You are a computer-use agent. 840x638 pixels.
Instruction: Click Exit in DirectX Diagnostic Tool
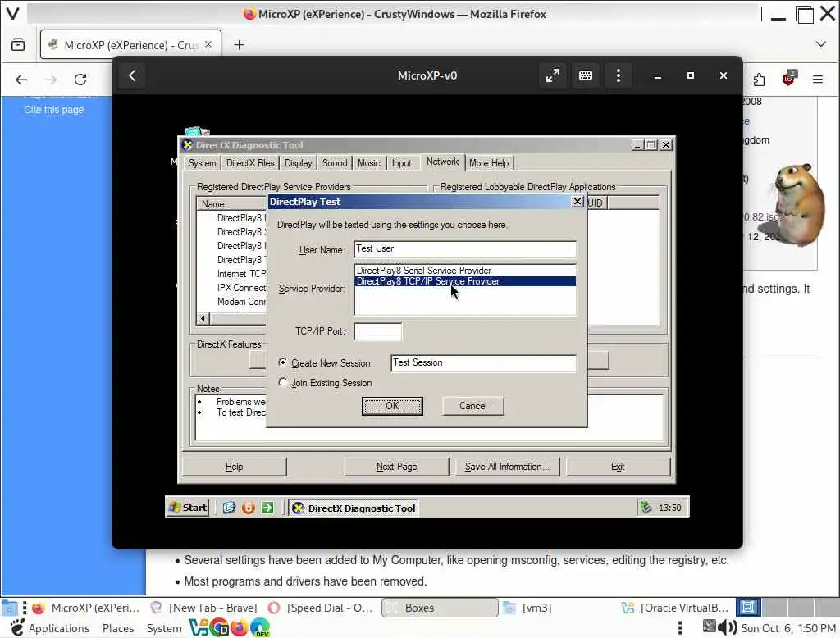click(x=618, y=467)
